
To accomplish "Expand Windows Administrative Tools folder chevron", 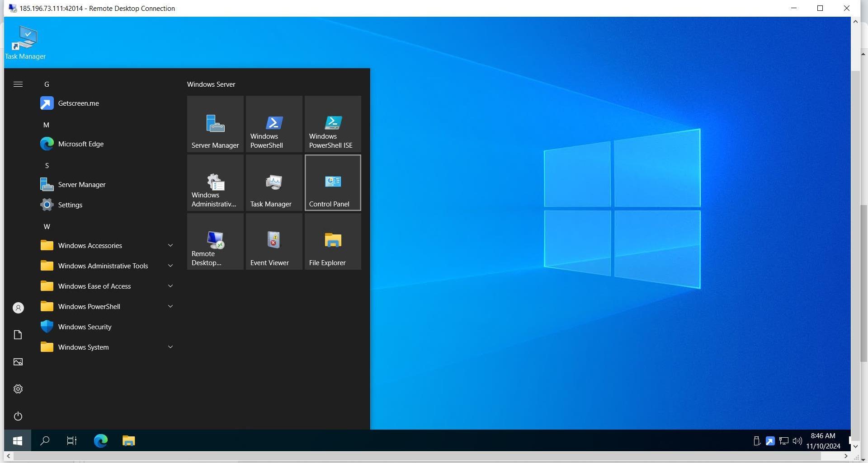I will [x=170, y=266].
